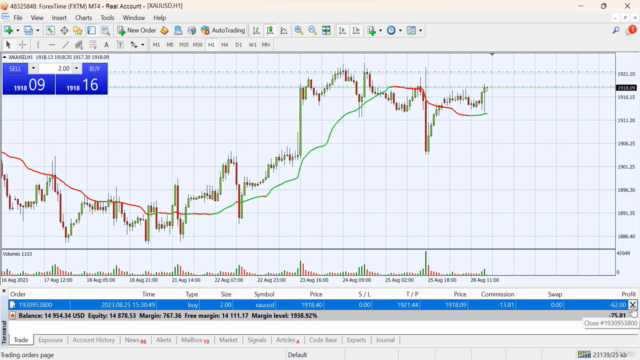Expand the Templates dropdown arrow
The height and width of the screenshot is (360, 640).
420,30
